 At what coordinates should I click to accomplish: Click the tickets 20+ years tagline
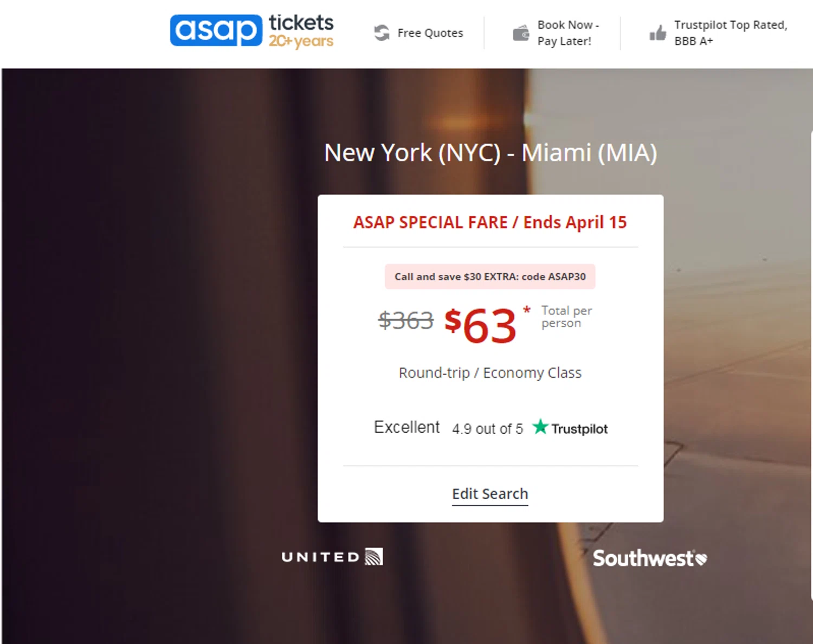pos(301,31)
